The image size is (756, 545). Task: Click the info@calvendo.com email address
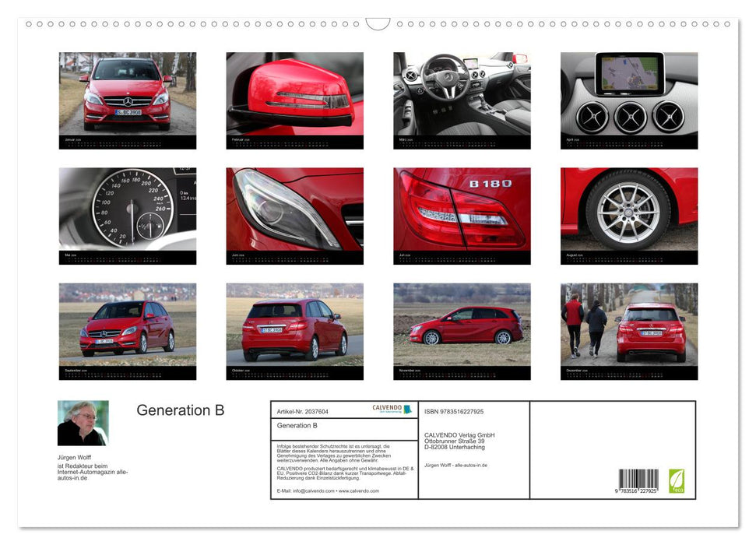point(313,491)
